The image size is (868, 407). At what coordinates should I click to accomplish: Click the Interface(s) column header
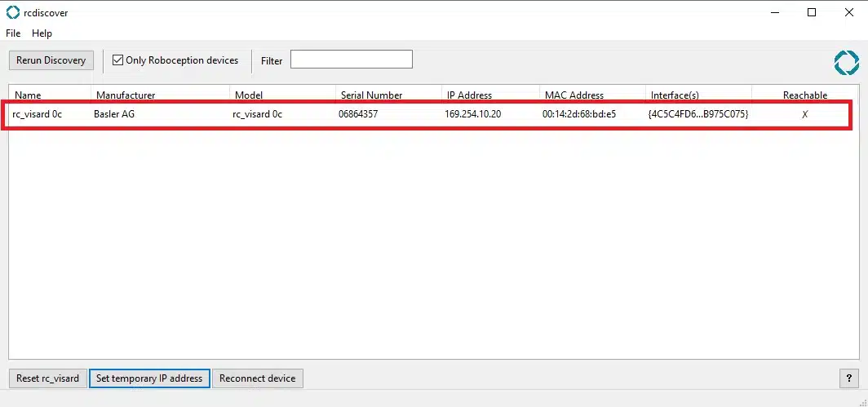tap(697, 95)
